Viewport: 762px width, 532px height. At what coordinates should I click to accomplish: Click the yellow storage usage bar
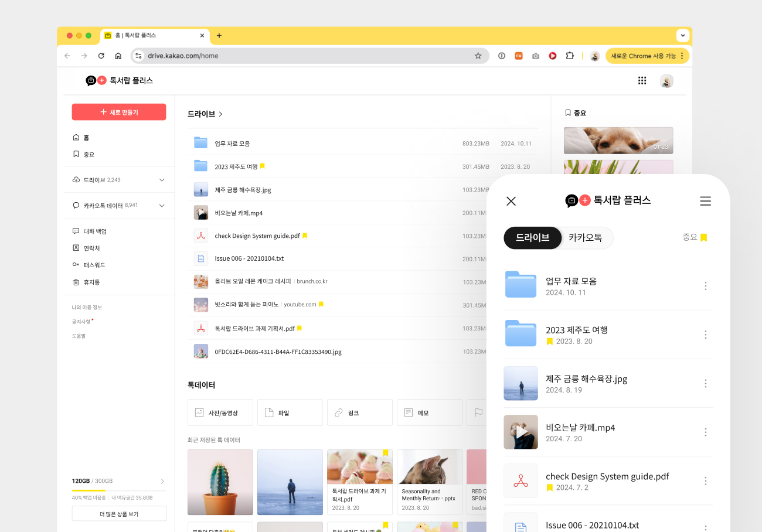(89, 490)
